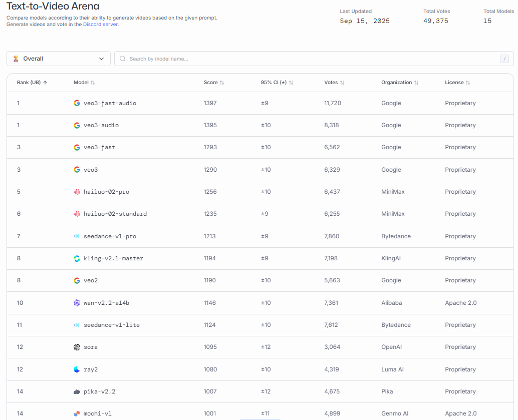Image resolution: width=518 pixels, height=420 pixels.
Task: Click the KlingAI icon next to kling-v2.1-master
Action: (77, 258)
